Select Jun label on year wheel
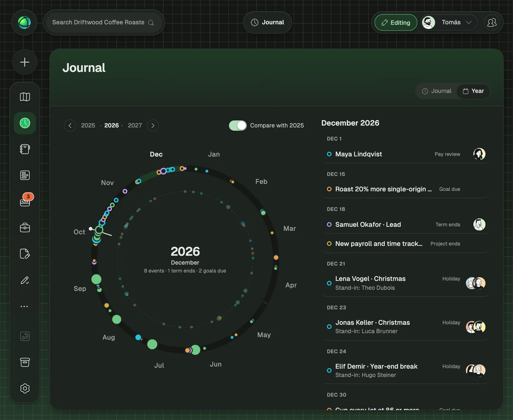This screenshot has height=420, width=513. [x=216, y=364]
